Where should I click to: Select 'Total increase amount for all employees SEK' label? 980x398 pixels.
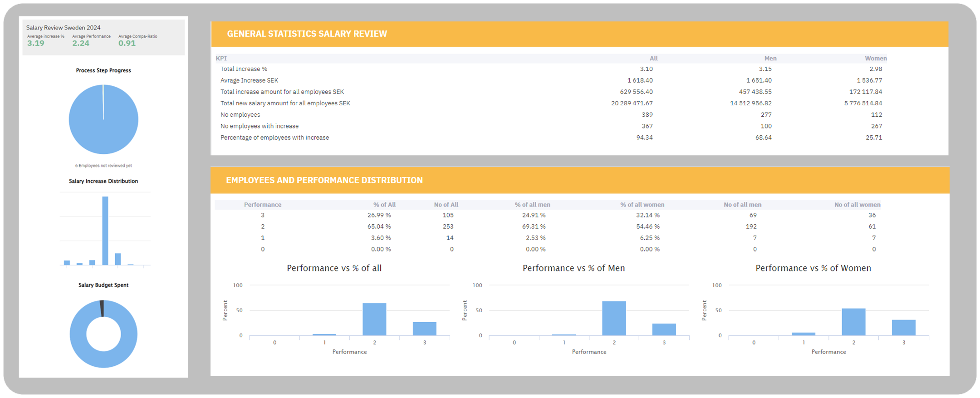click(x=282, y=92)
